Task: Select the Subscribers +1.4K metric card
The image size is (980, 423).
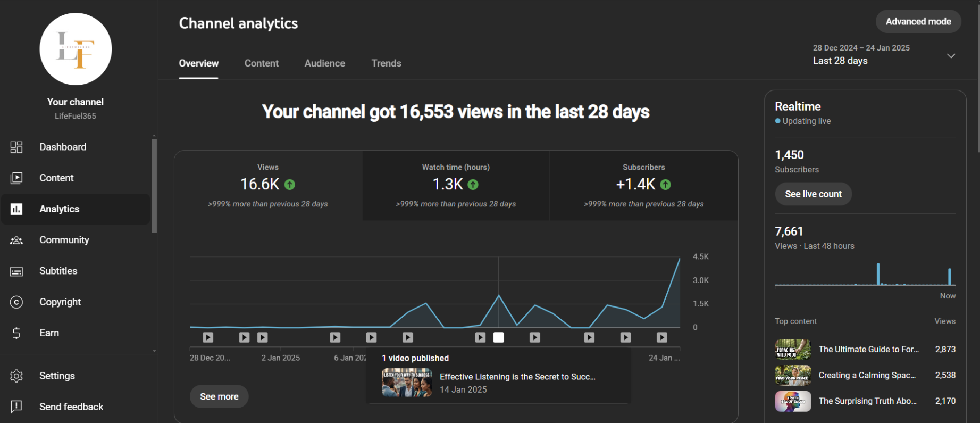Action: tap(643, 185)
